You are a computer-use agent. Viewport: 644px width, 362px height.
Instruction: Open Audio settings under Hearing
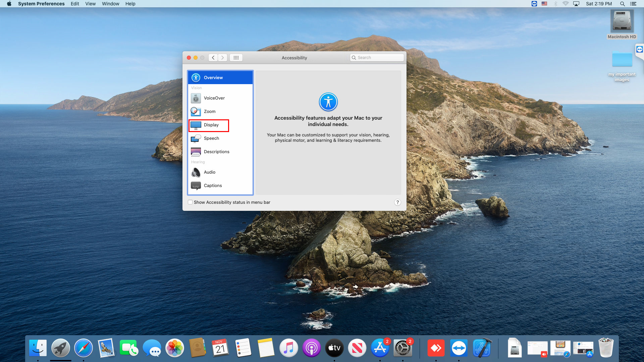coord(209,172)
